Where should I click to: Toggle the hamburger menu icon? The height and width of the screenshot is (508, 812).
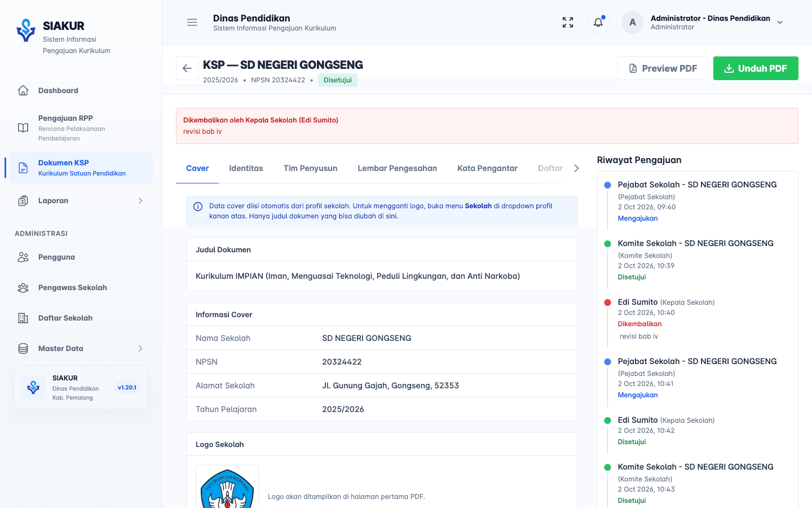(192, 23)
